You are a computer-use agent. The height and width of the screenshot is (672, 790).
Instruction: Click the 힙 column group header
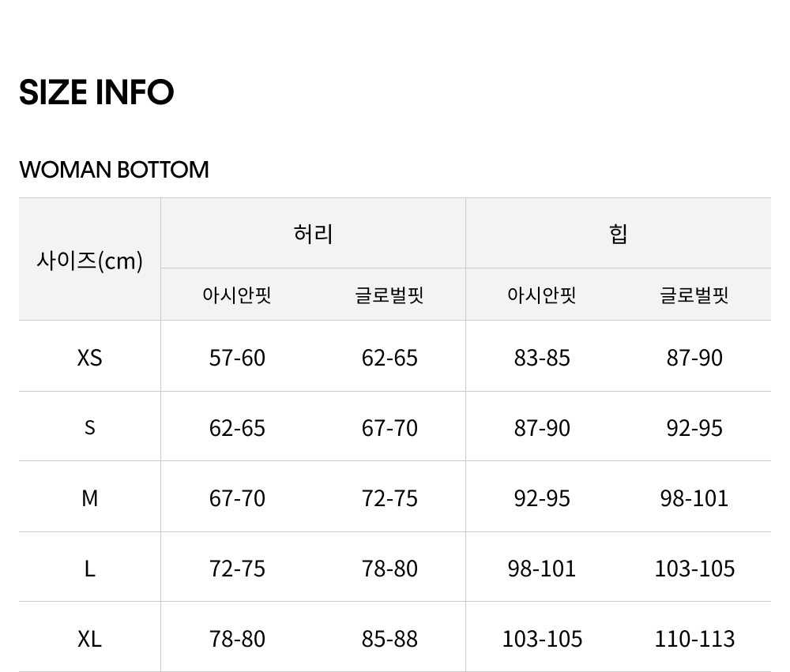[x=618, y=234]
